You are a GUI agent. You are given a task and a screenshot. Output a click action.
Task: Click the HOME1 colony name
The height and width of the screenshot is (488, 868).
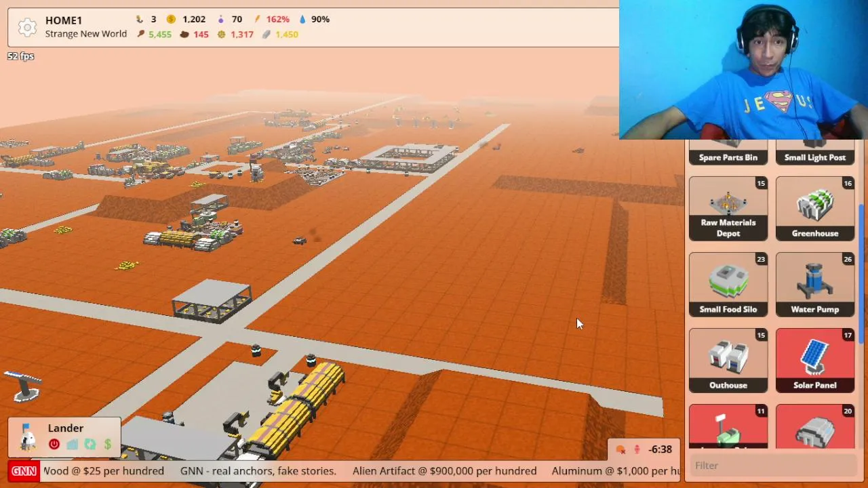64,20
